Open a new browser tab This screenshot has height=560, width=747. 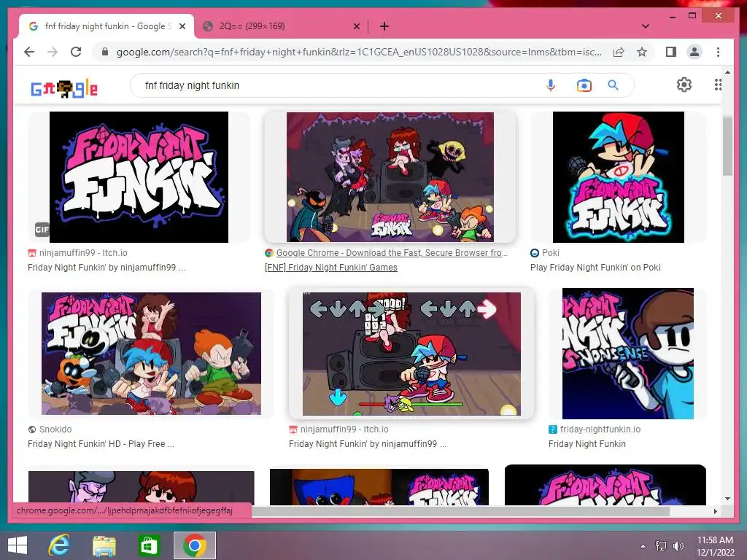[384, 26]
